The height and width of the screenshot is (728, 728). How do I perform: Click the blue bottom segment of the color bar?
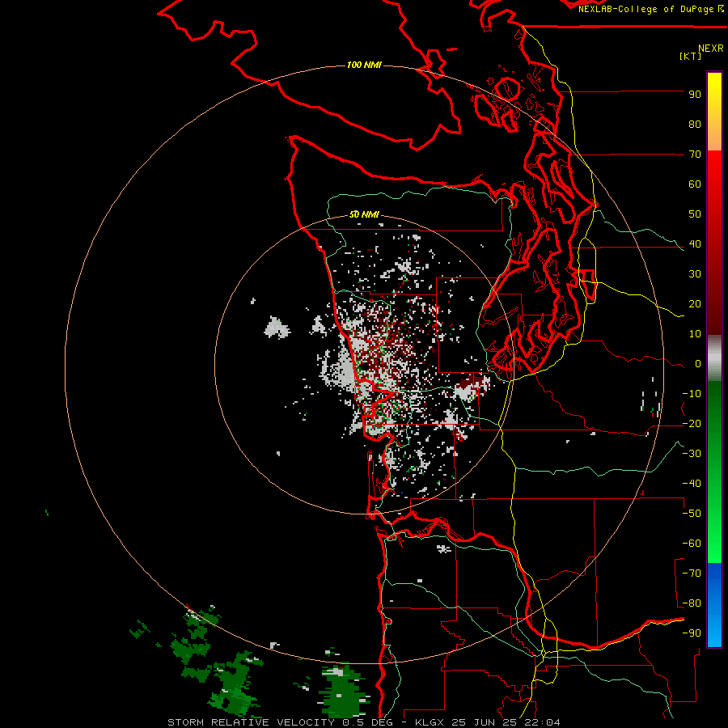(x=714, y=605)
